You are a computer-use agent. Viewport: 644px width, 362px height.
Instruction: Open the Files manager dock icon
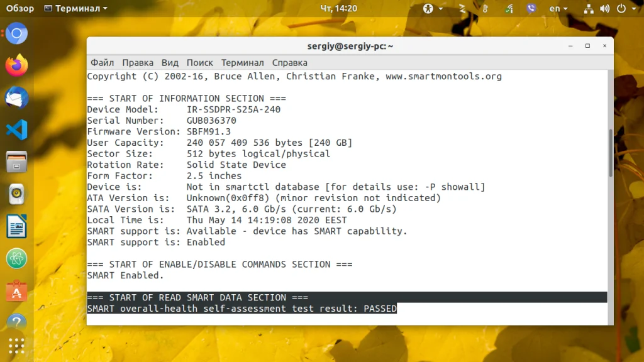[17, 162]
